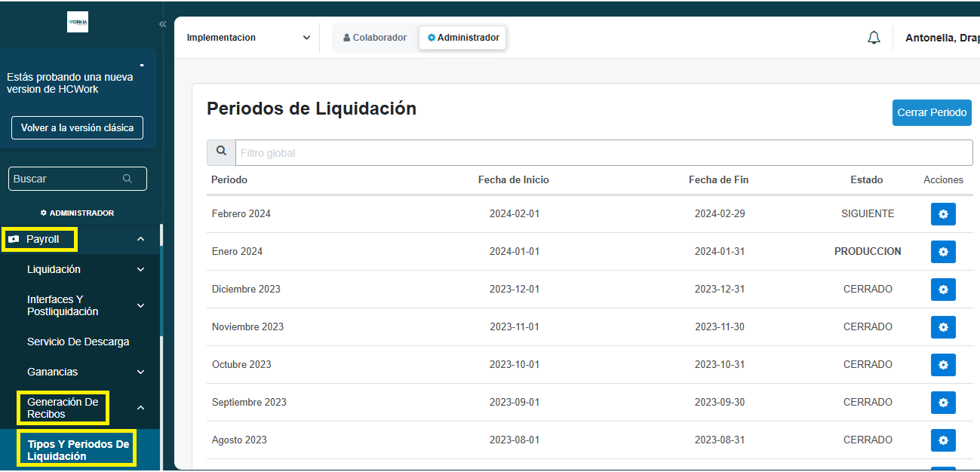Open actions gear for Septiembre 2023
Image resolution: width=980 pixels, height=472 pixels.
pyautogui.click(x=943, y=403)
